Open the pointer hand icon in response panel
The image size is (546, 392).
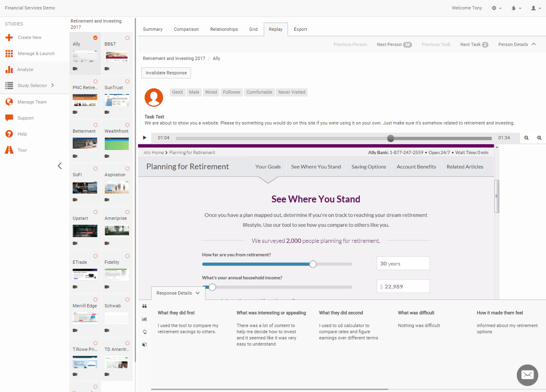145,332
